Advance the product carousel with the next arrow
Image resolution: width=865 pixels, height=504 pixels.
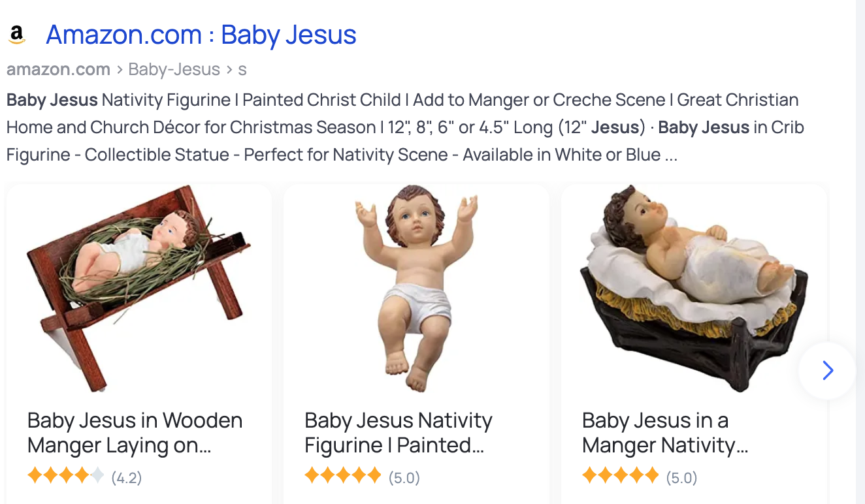coord(827,370)
